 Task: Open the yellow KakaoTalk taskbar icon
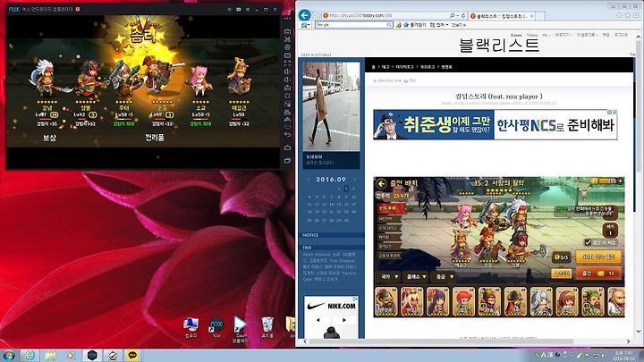132,356
